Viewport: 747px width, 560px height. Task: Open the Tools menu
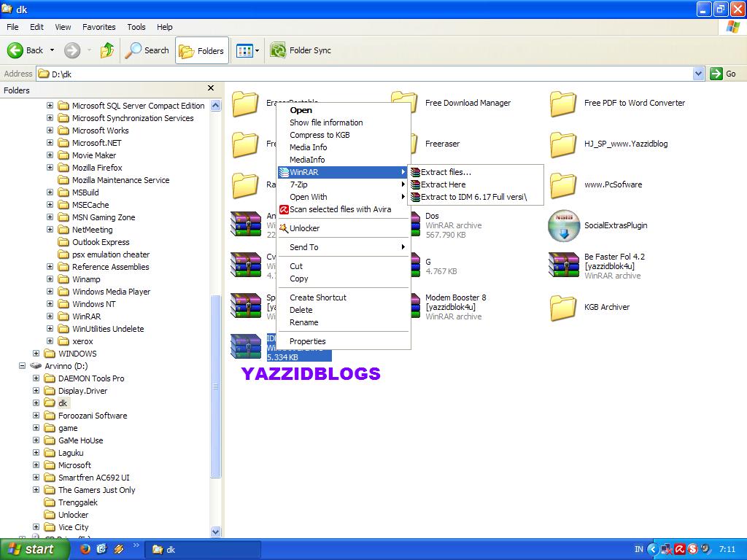tap(136, 27)
